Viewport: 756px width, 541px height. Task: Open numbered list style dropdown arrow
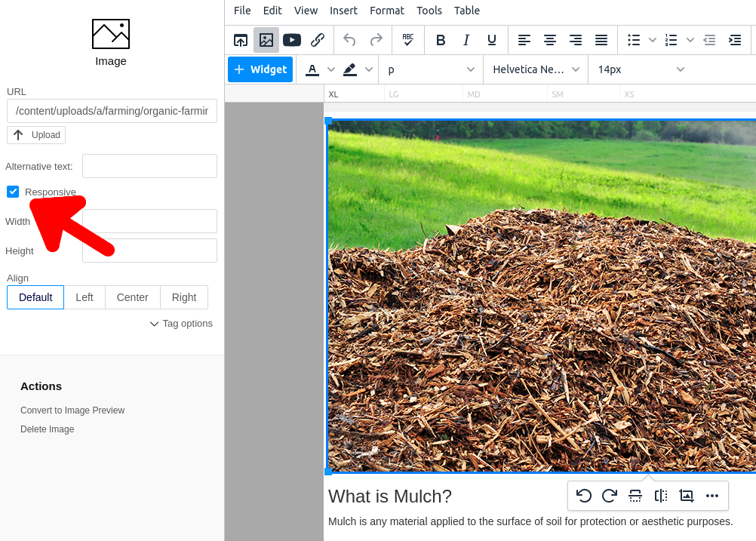[690, 40]
